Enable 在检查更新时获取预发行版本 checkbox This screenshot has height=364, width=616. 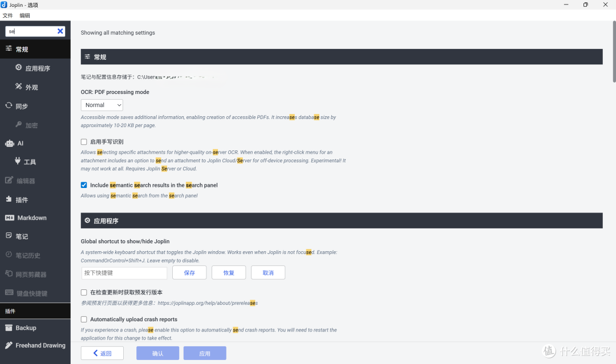click(84, 292)
